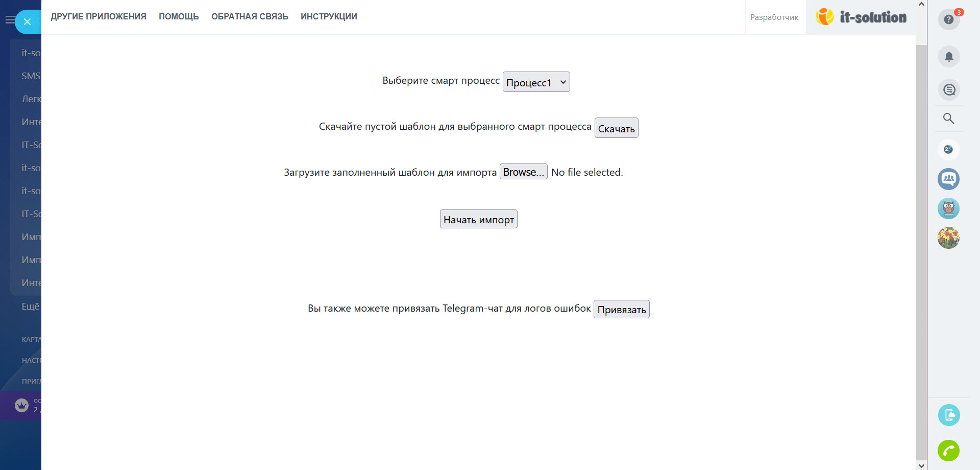Click the crown icon in left sidebar
980x470 pixels.
[21, 405]
